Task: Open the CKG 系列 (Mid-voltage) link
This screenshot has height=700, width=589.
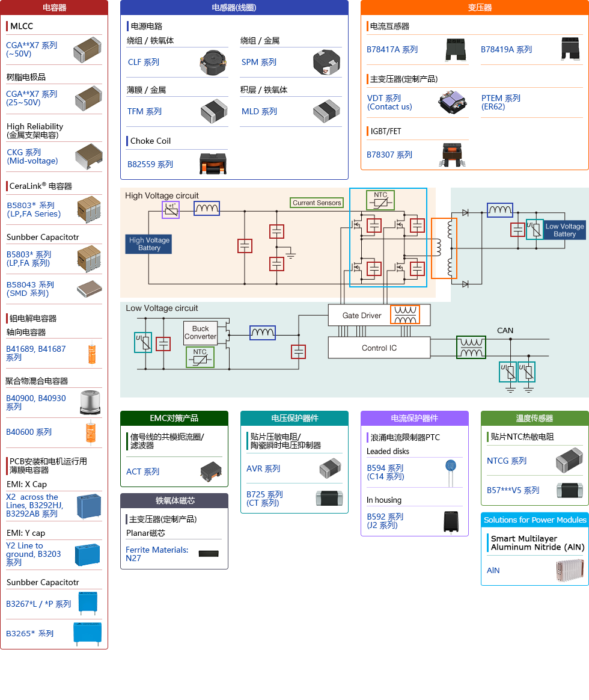Action: (x=32, y=157)
